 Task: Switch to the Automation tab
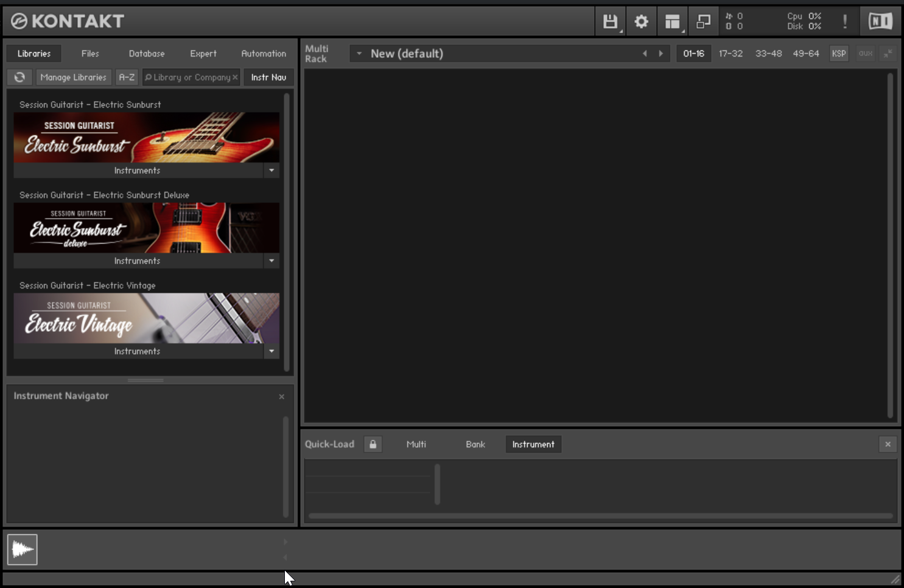pos(264,54)
